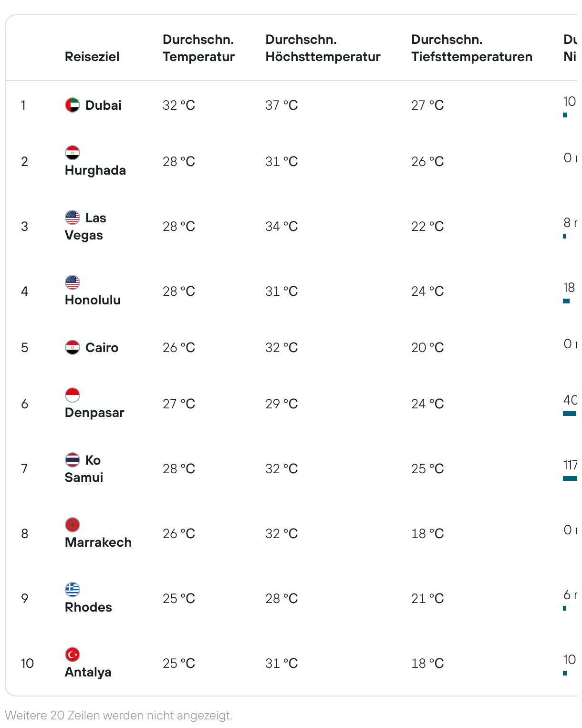This screenshot has height=728, width=582.
Task: Sort by Durchschn. Temperatur column header
Action: (x=198, y=48)
